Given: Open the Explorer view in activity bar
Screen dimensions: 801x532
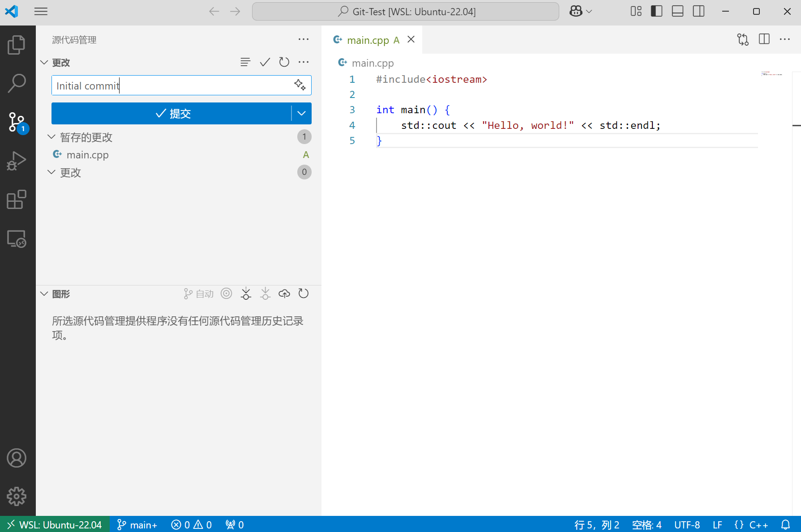Looking at the screenshot, I should 17,45.
